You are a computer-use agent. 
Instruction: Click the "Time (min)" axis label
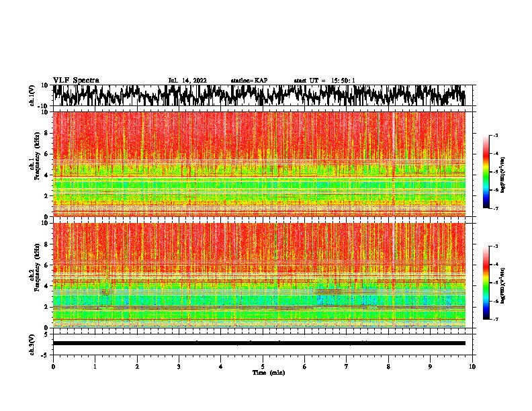(x=269, y=373)
